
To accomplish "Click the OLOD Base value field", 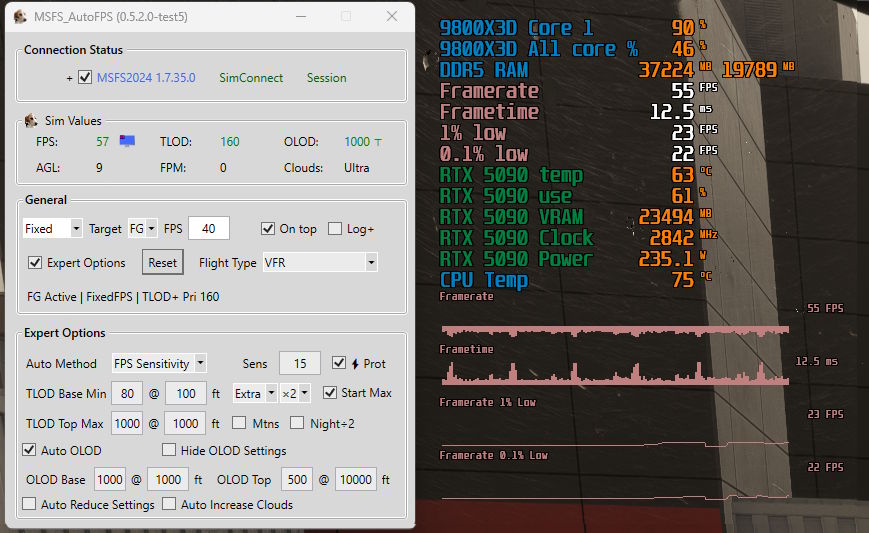I will pyautogui.click(x=110, y=479).
